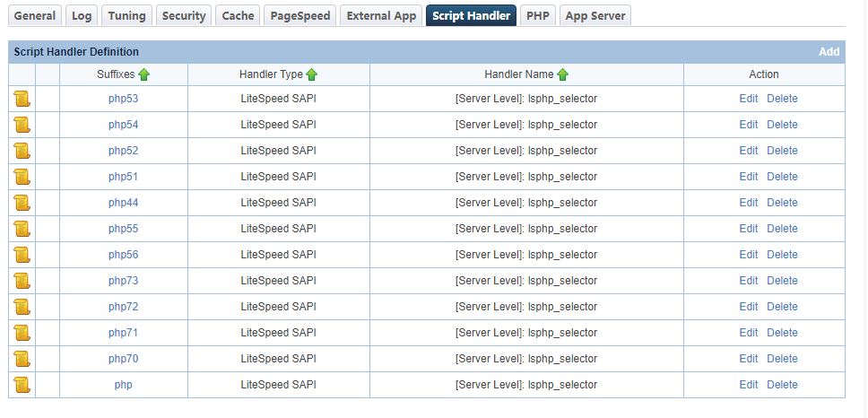This screenshot has height=418, width=868.
Task: Click the script icon beside php53 row
Action: pos(22,99)
